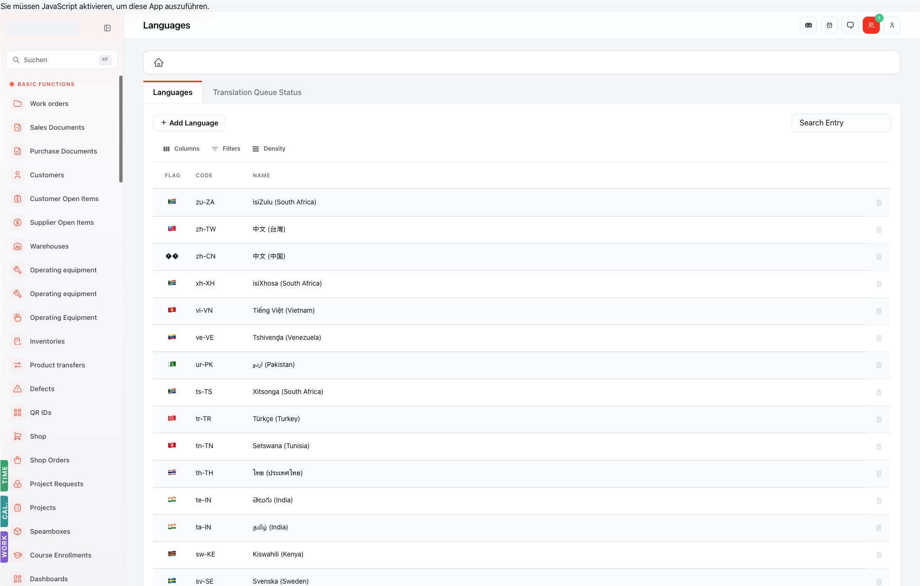This screenshot has height=586, width=924.
Task: Delete the tr-TR Türkçe row
Action: pos(879,419)
